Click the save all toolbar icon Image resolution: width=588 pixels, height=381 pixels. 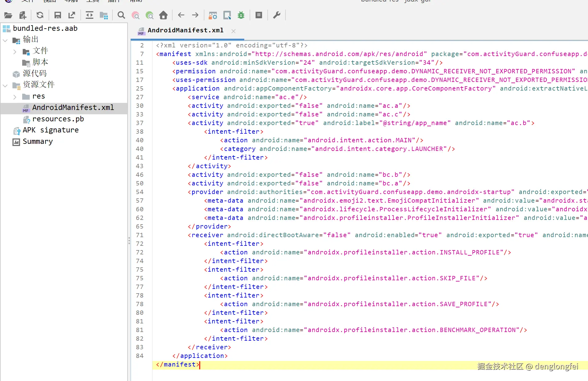coord(58,15)
